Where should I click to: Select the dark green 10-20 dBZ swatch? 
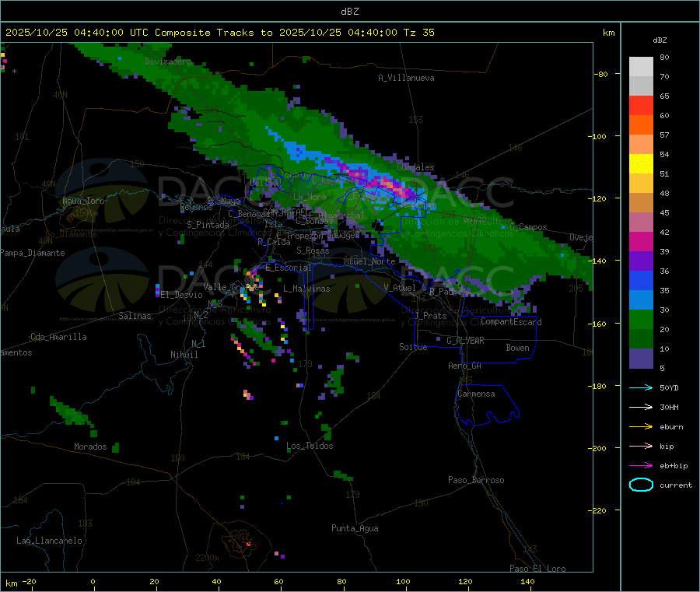[x=641, y=339]
